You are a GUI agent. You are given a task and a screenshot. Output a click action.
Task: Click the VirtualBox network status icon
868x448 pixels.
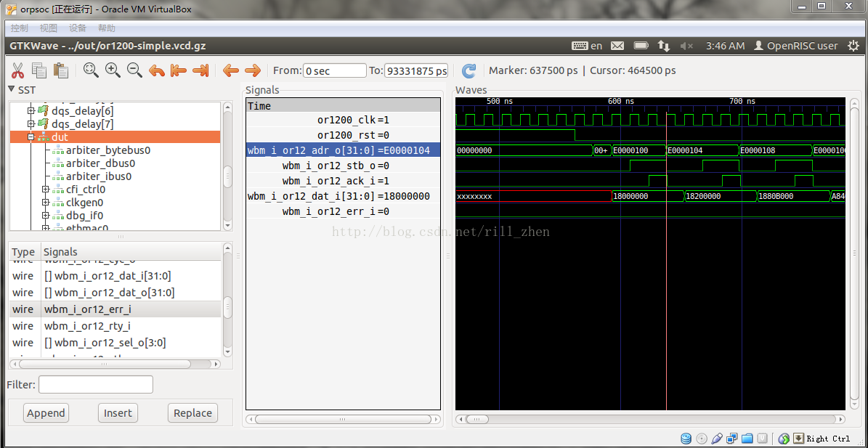coord(732,439)
